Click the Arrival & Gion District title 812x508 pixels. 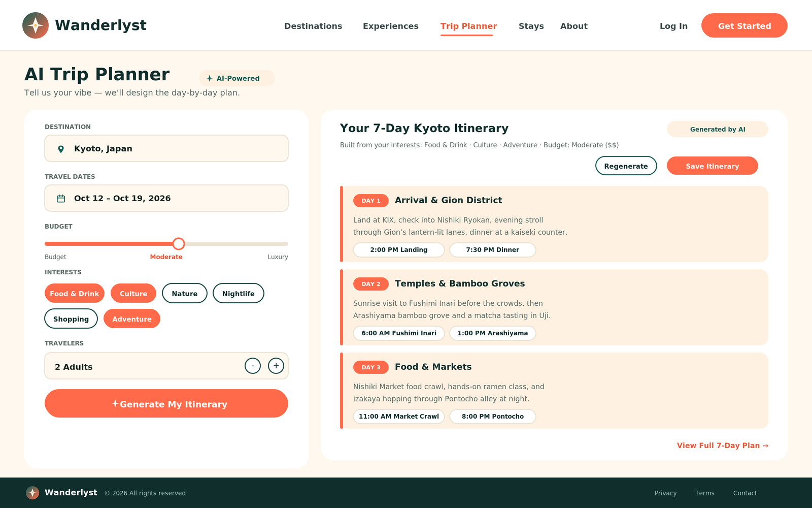(449, 200)
